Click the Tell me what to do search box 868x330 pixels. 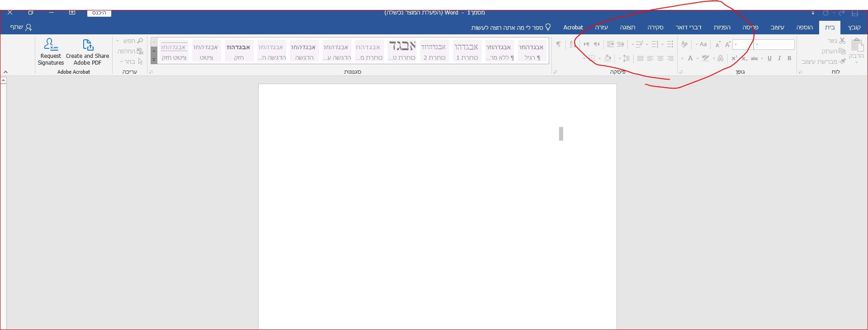tap(511, 28)
